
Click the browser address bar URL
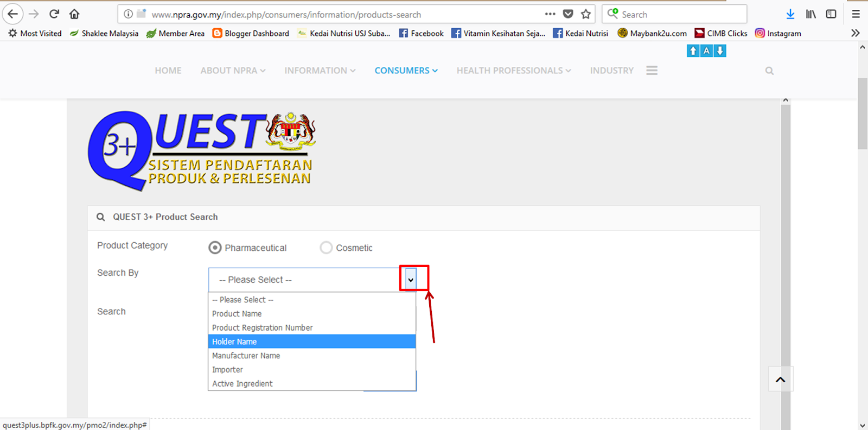[286, 15]
